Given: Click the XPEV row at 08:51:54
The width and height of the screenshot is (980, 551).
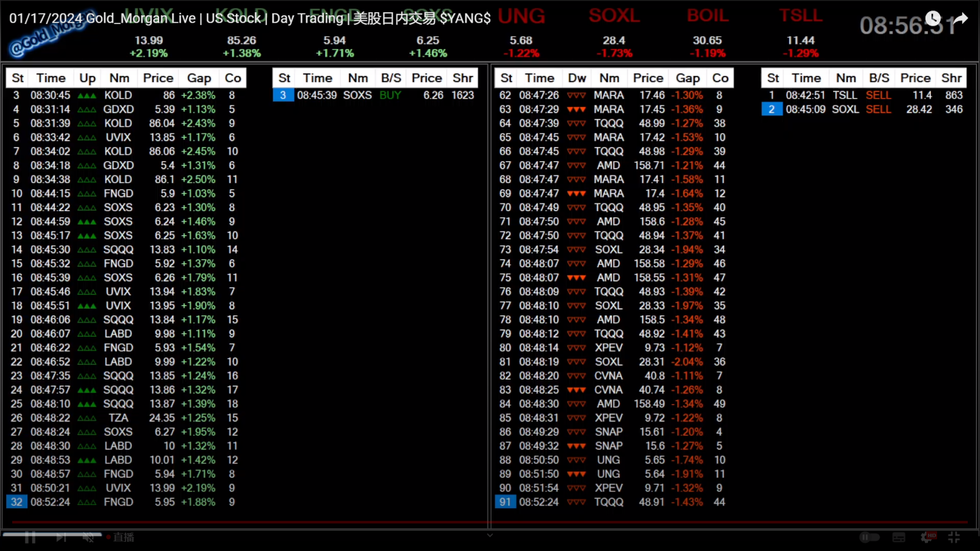Looking at the screenshot, I should [614, 488].
